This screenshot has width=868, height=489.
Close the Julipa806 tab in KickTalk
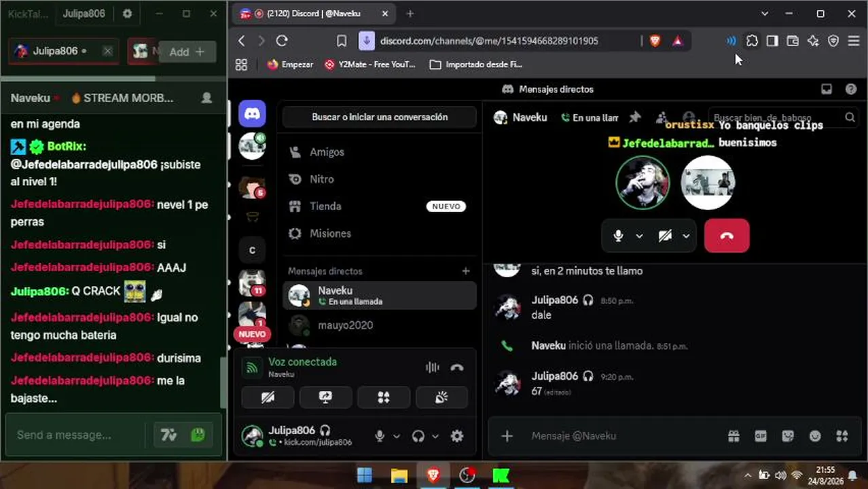click(x=107, y=51)
